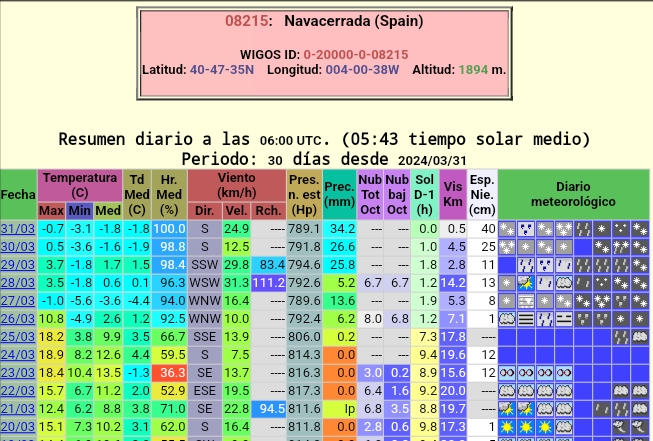Click the wind direction cell WSW

click(204, 283)
